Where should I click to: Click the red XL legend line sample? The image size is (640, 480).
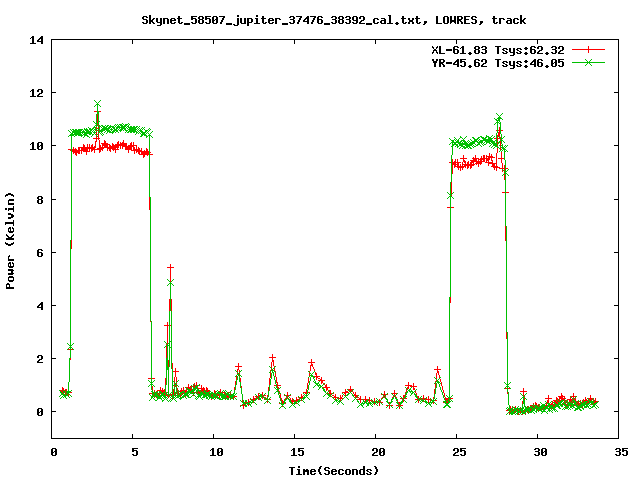point(588,50)
